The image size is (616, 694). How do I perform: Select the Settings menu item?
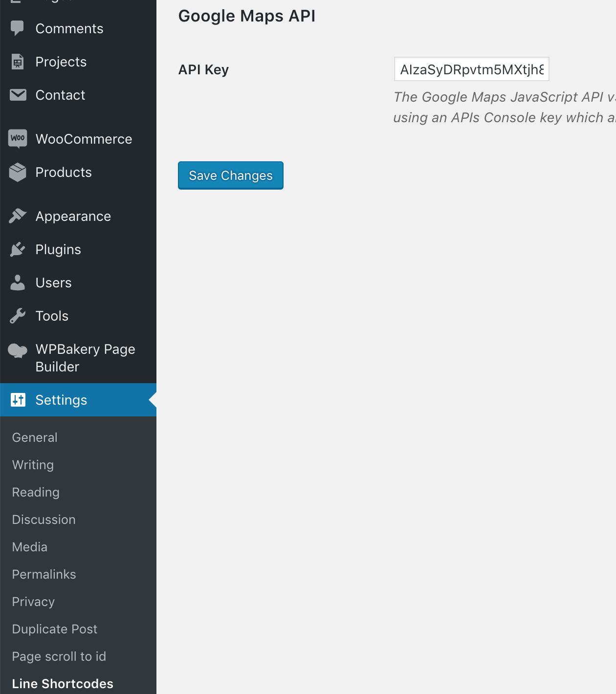click(x=78, y=400)
